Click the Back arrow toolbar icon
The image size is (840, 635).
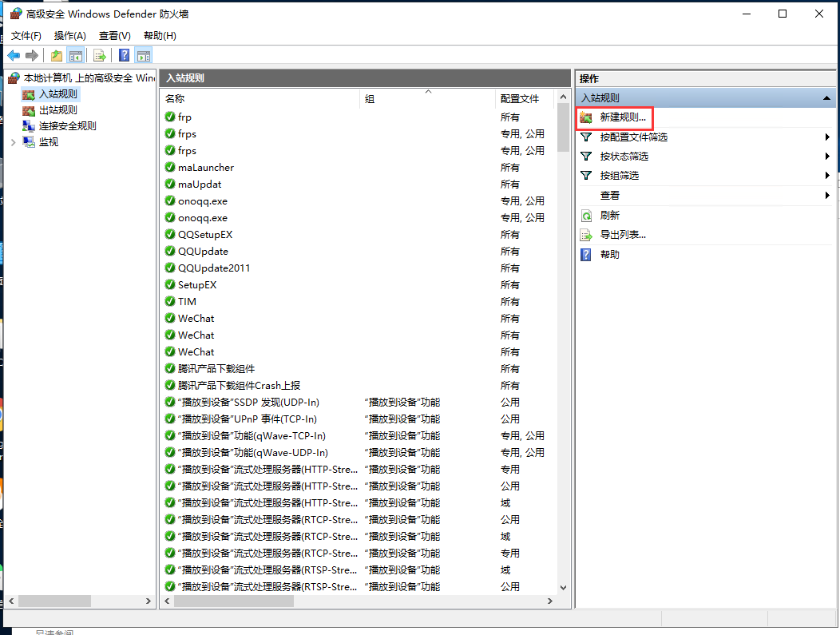[14, 55]
